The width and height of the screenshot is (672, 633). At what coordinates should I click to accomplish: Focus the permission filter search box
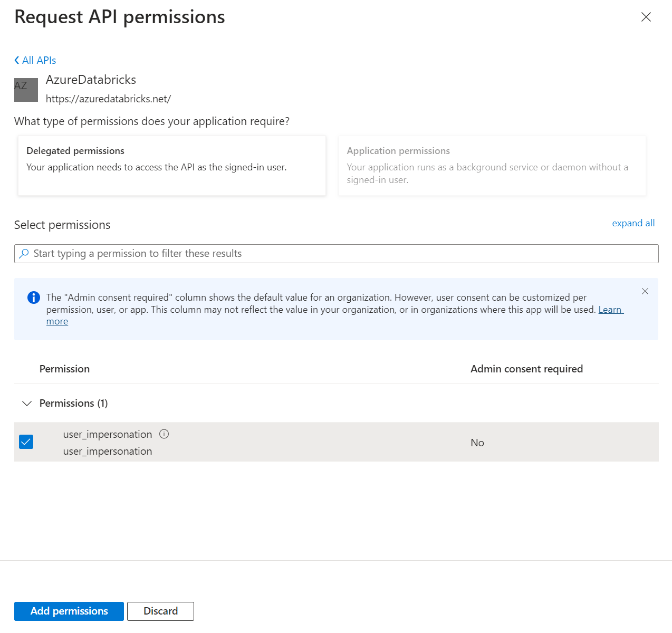[337, 254]
